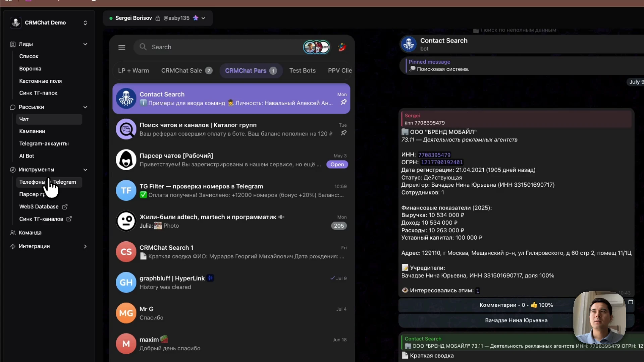Open Кампании in the sidebar

pyautogui.click(x=32, y=131)
